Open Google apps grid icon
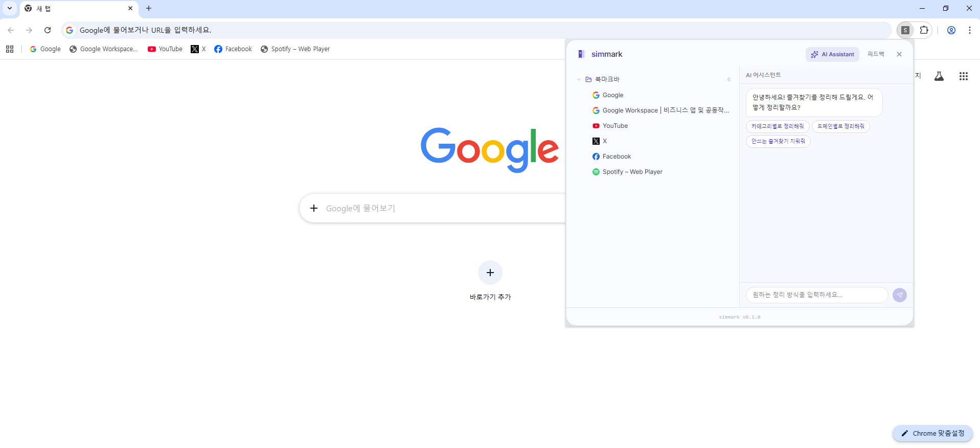 click(964, 76)
